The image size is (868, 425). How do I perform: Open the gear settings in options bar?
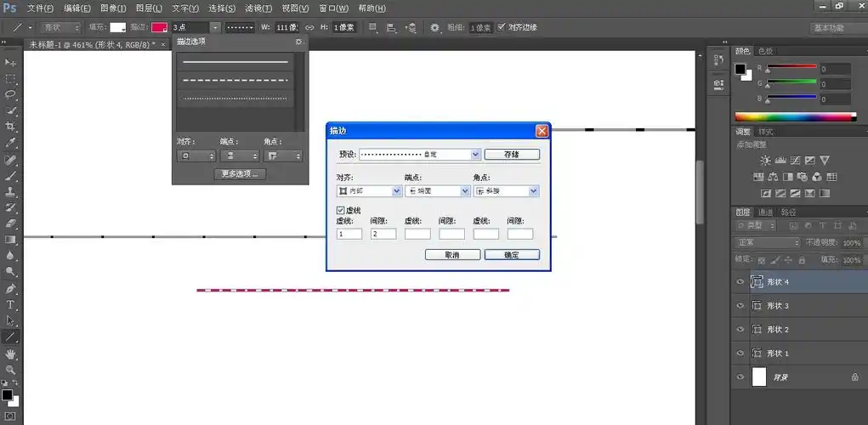[x=434, y=27]
